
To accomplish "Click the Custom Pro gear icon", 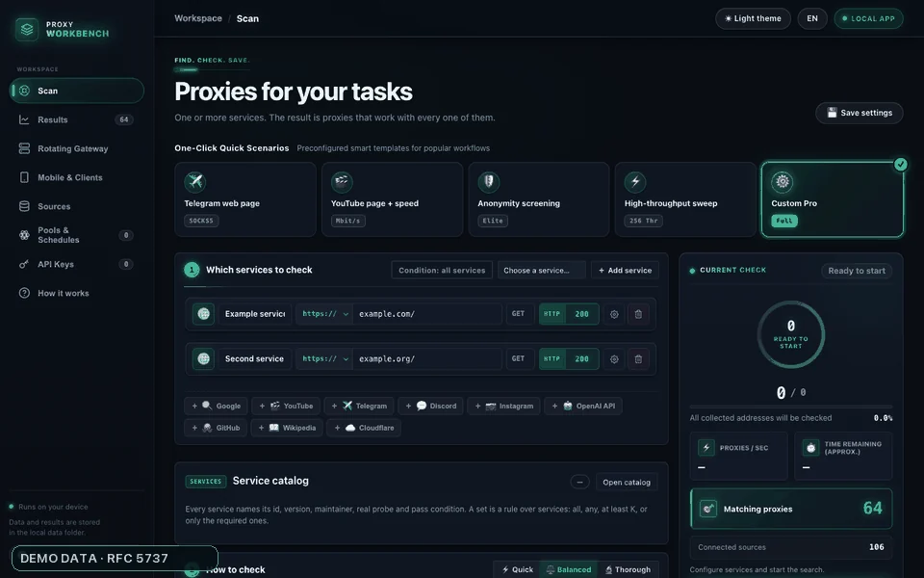I will click(782, 182).
